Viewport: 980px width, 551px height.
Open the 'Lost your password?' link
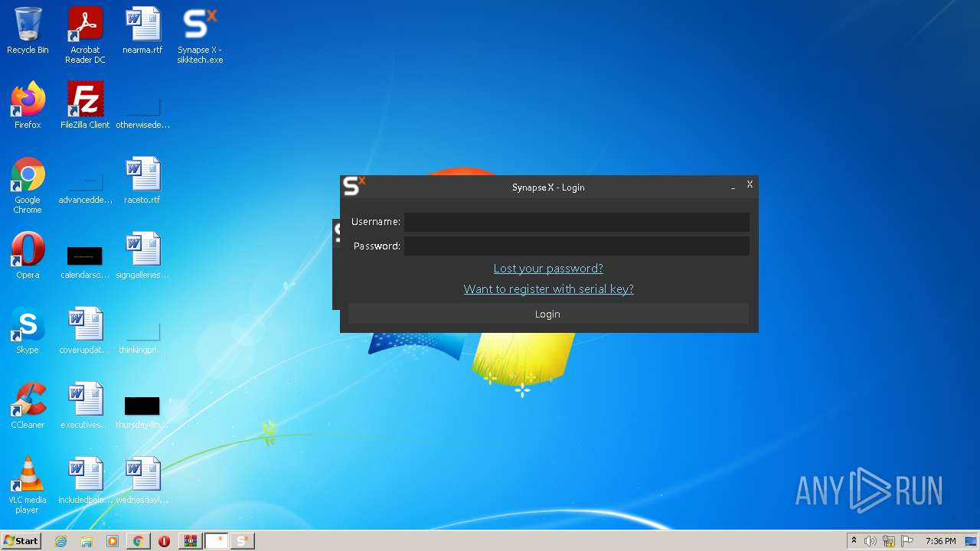548,269
